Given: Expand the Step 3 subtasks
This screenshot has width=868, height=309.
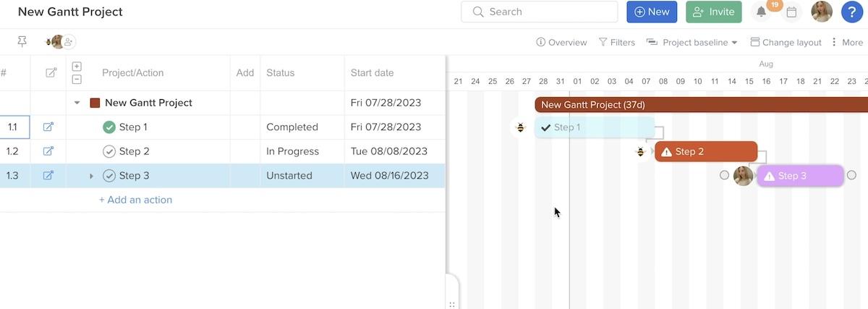Looking at the screenshot, I should click(91, 176).
